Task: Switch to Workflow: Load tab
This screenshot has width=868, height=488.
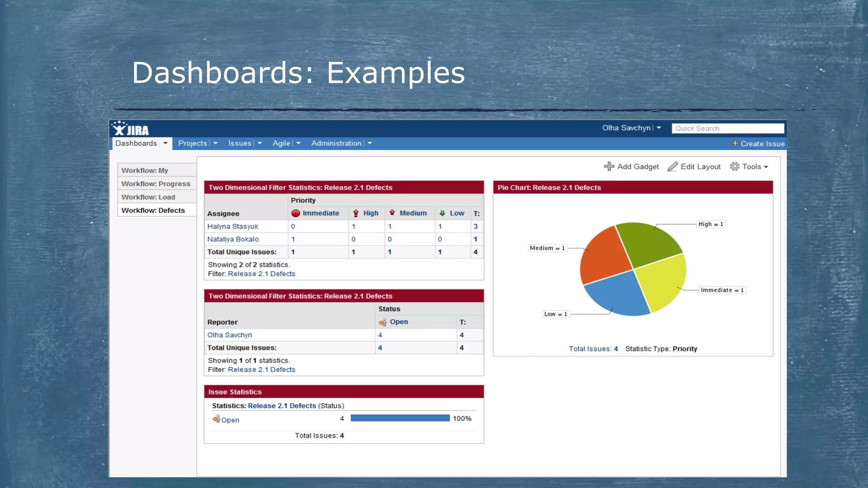Action: [x=157, y=197]
